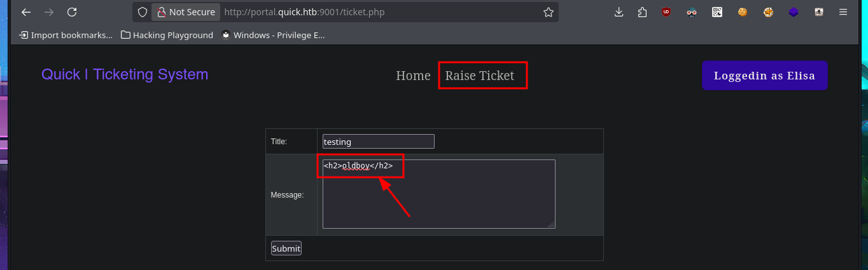The height and width of the screenshot is (270, 868).
Task: Bookmark this page with the star
Action: [549, 12]
